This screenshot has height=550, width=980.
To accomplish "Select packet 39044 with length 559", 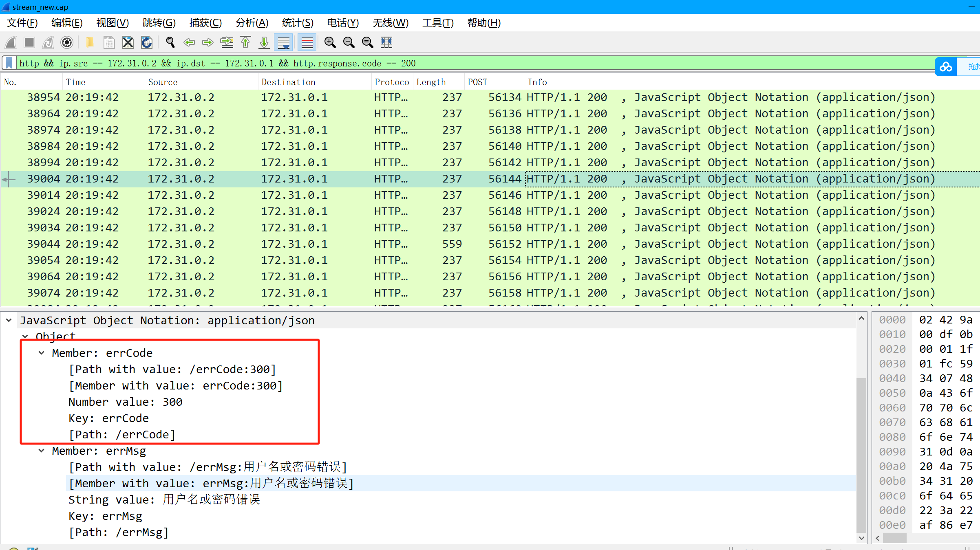I will (x=490, y=244).
